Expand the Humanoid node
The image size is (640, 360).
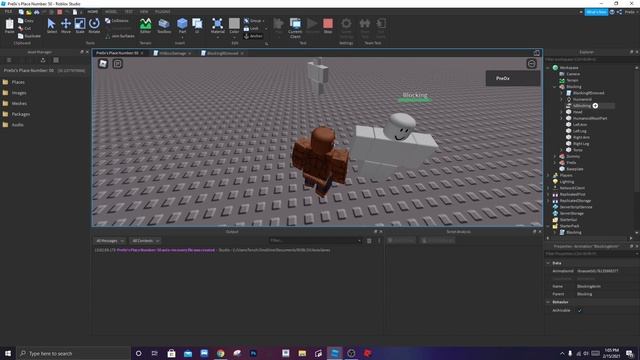pos(561,100)
